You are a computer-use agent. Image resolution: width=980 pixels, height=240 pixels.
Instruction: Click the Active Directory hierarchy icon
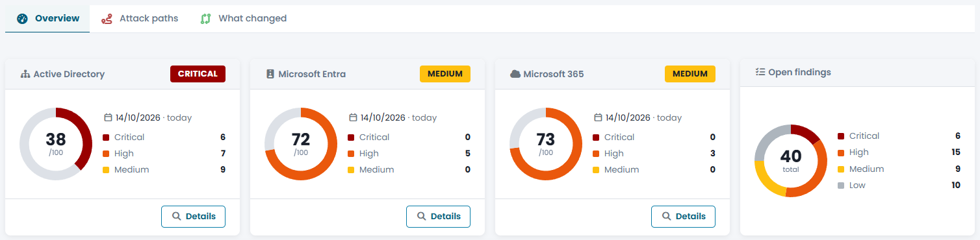(25, 74)
